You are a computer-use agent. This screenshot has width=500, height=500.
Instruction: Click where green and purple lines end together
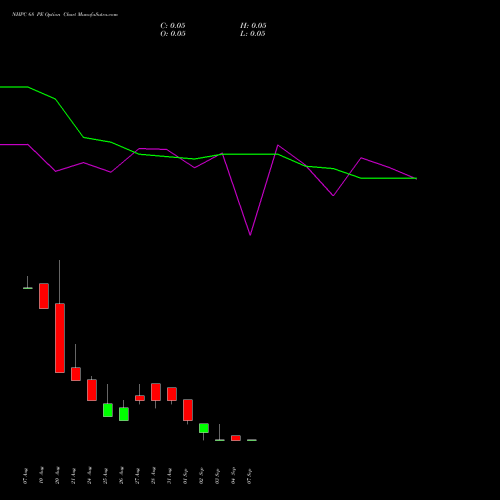tap(416, 178)
